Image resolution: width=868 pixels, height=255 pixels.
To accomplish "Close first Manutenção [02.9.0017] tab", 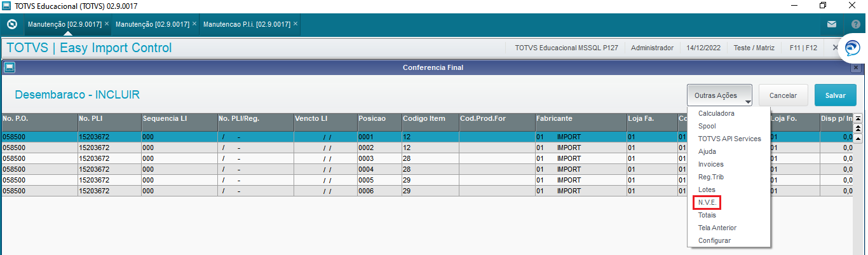I will coord(107,24).
